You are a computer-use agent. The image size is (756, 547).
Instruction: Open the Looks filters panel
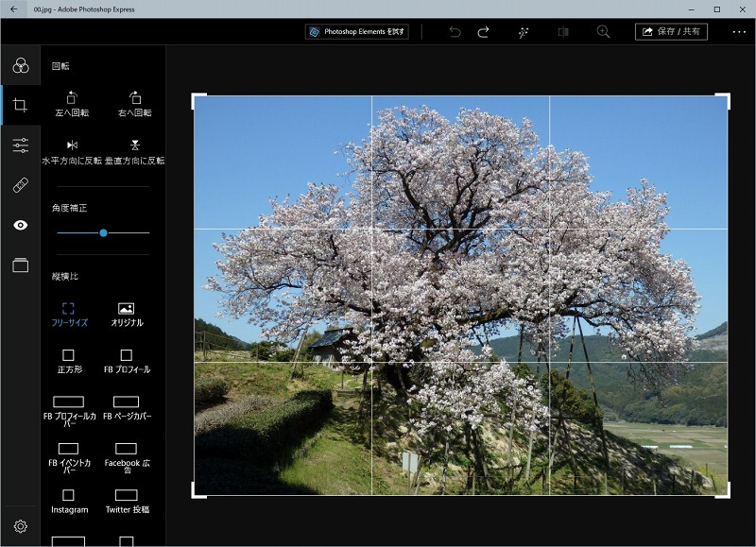(x=20, y=65)
